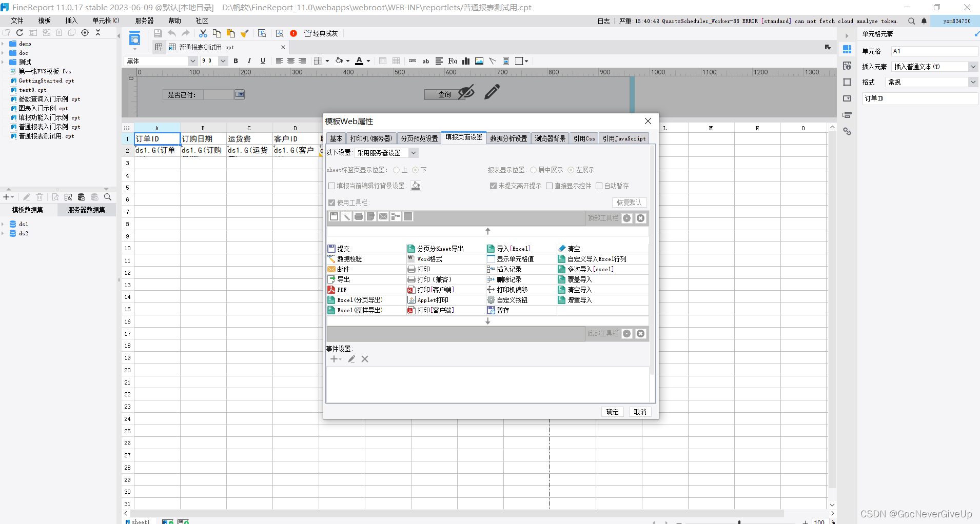The height and width of the screenshot is (524, 980).
Task: Switch to 数据分析设置 tab
Action: [x=508, y=138]
